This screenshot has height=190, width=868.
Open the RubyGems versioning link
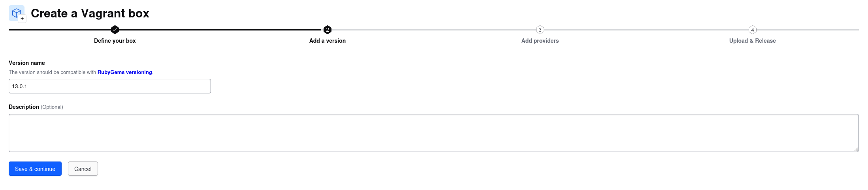pos(125,72)
